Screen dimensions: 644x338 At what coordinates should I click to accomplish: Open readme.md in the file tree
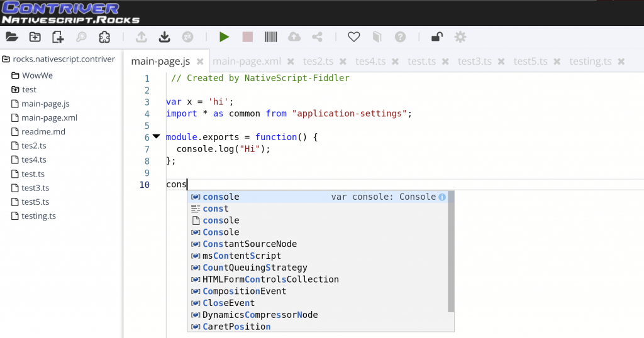pos(38,132)
